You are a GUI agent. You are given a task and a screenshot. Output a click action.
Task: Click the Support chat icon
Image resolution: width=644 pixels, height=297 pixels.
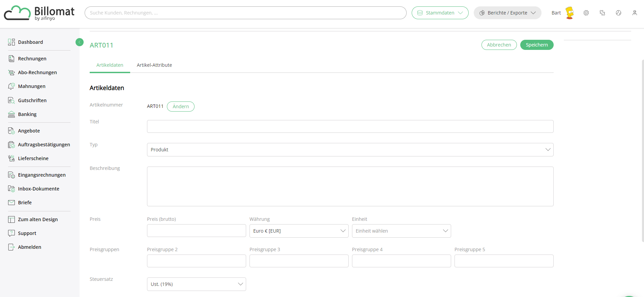[11, 233]
